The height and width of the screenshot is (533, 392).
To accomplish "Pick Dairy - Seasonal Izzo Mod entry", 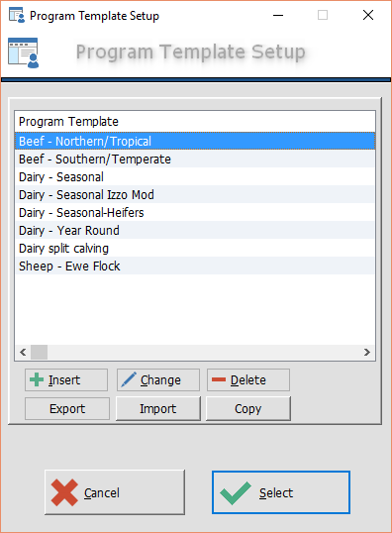I will [195, 195].
